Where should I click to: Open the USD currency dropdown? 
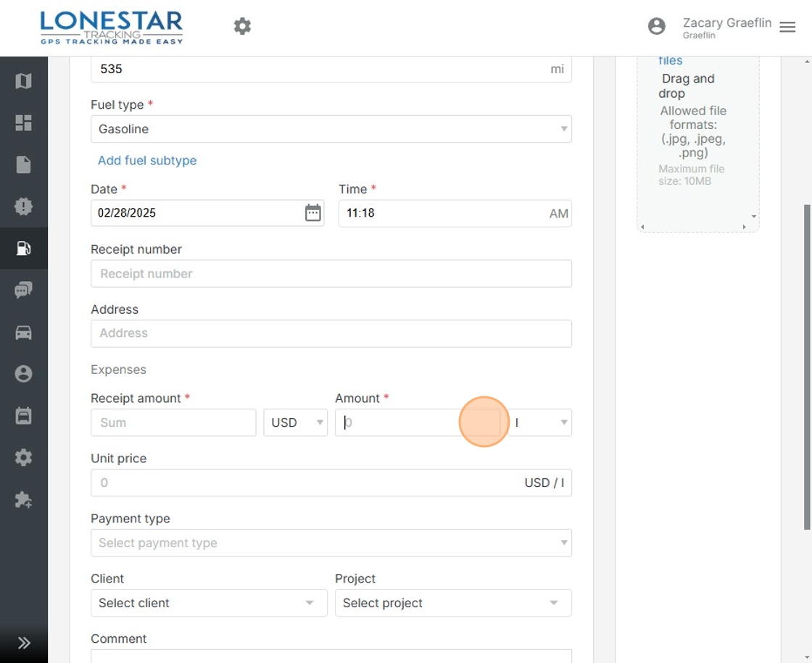click(296, 422)
